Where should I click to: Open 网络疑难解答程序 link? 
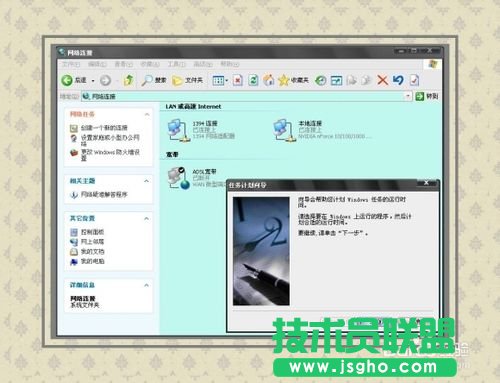(104, 194)
